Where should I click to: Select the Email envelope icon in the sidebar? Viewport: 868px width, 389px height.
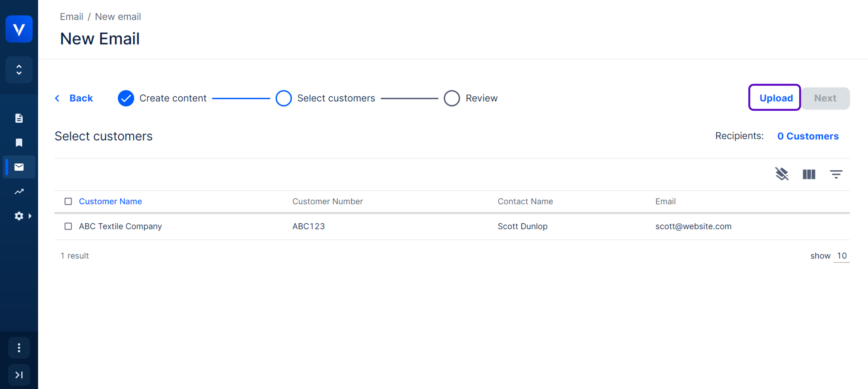pos(19,167)
